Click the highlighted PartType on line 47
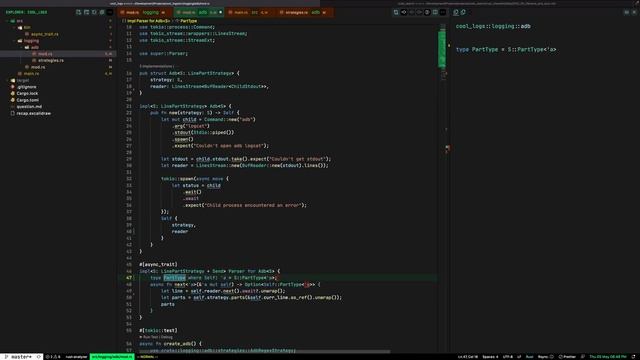The height and width of the screenshot is (360, 640). pyautogui.click(x=174, y=278)
